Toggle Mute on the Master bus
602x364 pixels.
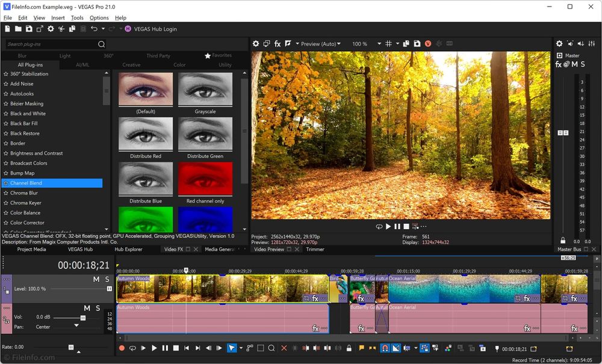pos(574,64)
